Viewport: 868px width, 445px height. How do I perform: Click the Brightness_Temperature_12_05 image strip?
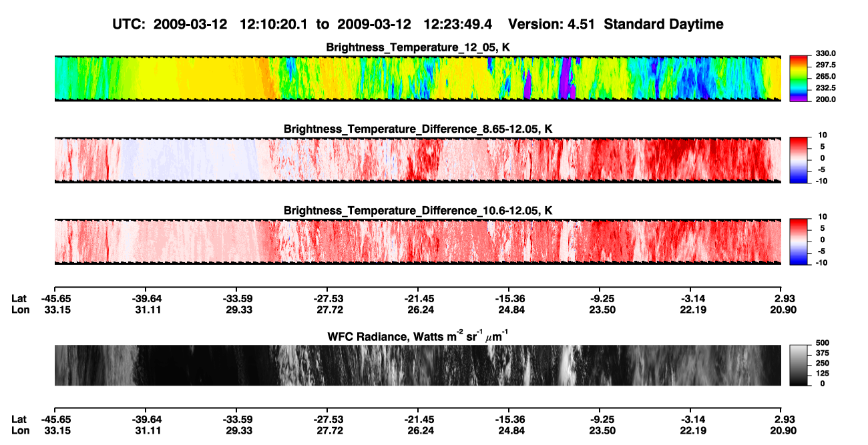(x=417, y=78)
